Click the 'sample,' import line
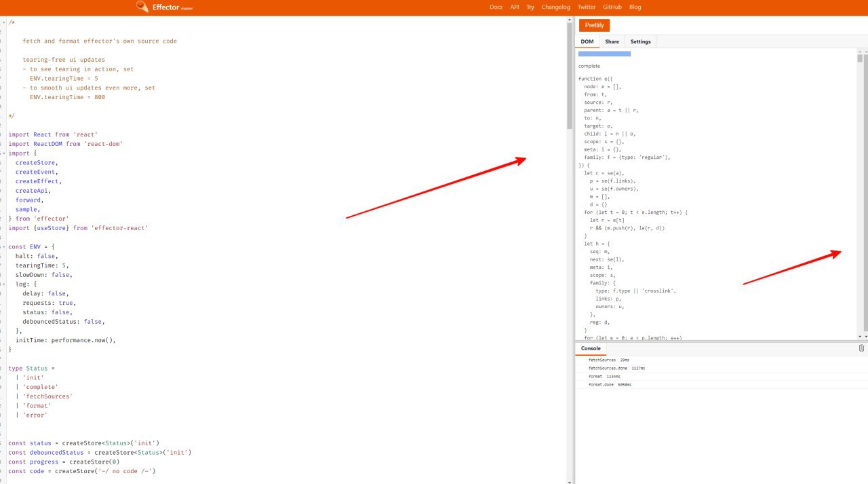Viewport: 868px width, 484px height. (x=28, y=210)
